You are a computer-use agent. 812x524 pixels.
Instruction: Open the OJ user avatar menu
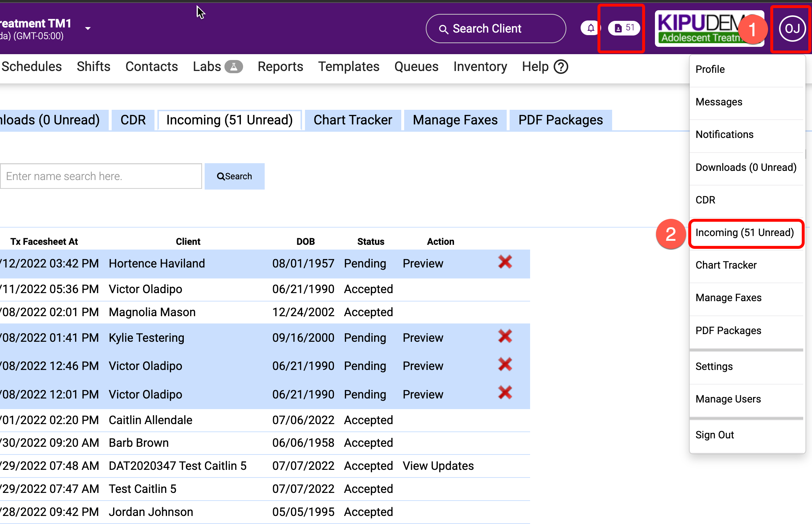click(x=792, y=29)
